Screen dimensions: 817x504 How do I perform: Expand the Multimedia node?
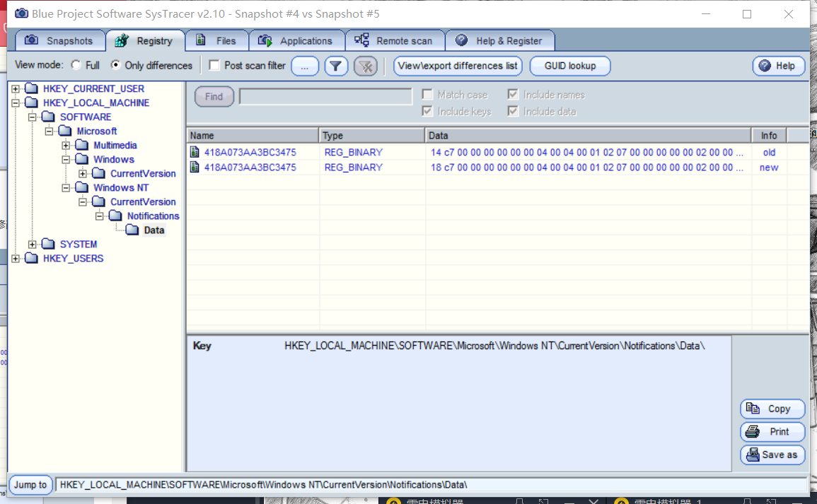point(66,146)
